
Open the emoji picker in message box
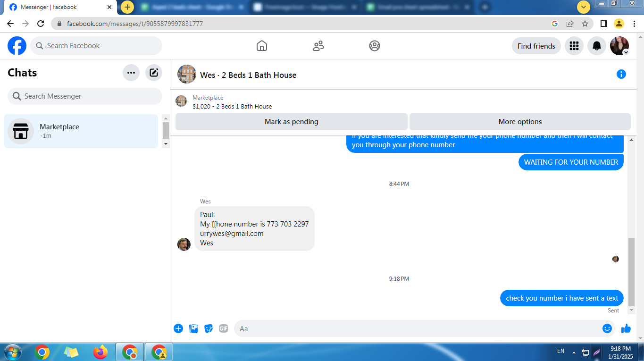click(607, 328)
